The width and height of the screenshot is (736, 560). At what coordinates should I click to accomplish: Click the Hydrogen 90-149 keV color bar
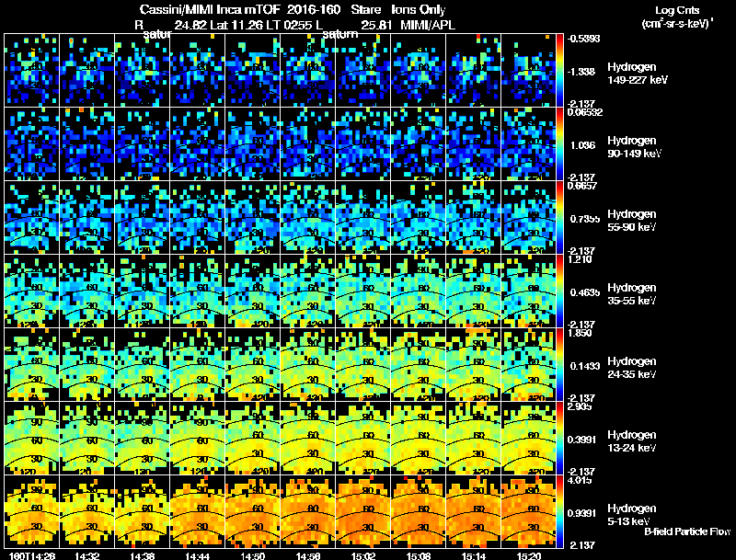point(559,144)
